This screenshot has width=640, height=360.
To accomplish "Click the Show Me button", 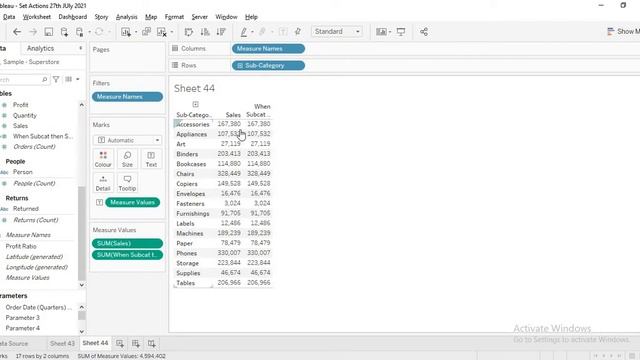I will pyautogui.click(x=623, y=31).
